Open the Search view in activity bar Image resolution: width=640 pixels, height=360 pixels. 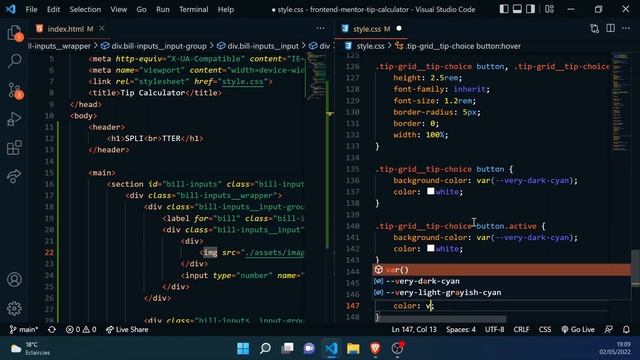14,61
